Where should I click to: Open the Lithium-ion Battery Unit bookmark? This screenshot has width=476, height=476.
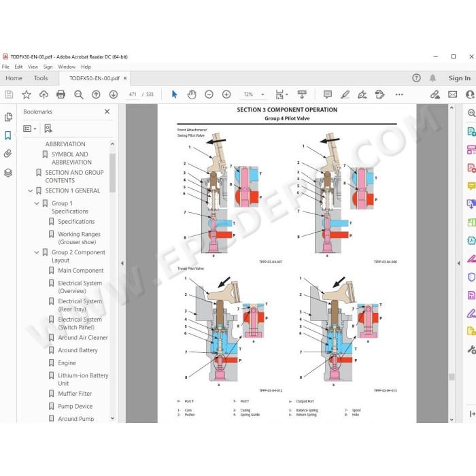(x=83, y=379)
